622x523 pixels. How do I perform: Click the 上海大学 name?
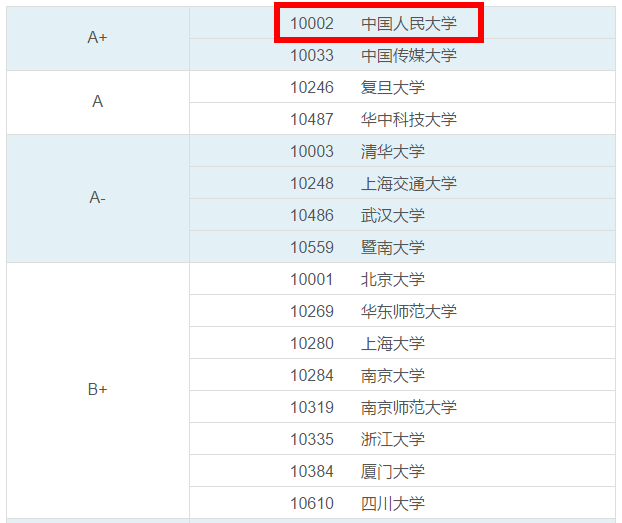392,343
